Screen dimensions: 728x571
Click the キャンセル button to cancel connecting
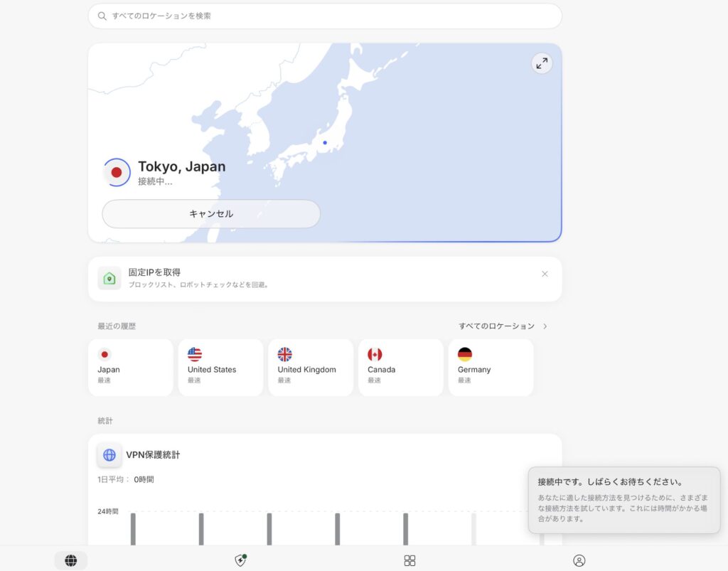pyautogui.click(x=211, y=213)
